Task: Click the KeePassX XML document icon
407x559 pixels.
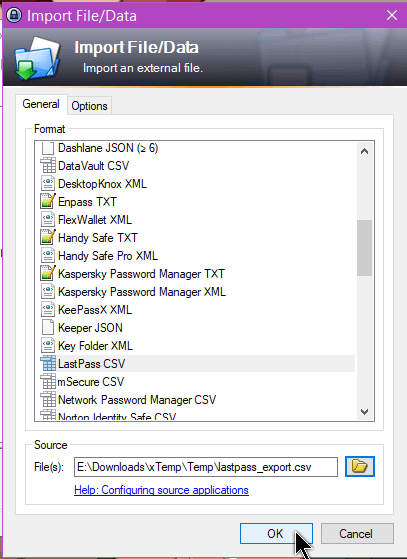Action: pyautogui.click(x=48, y=309)
